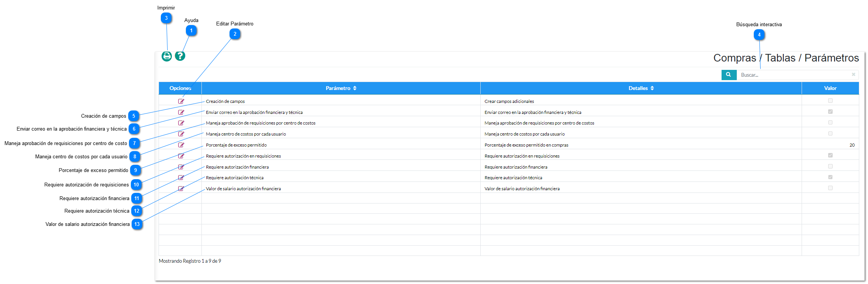This screenshot has height=284, width=868.
Task: Click the value 20 in Valor column
Action: (x=852, y=145)
